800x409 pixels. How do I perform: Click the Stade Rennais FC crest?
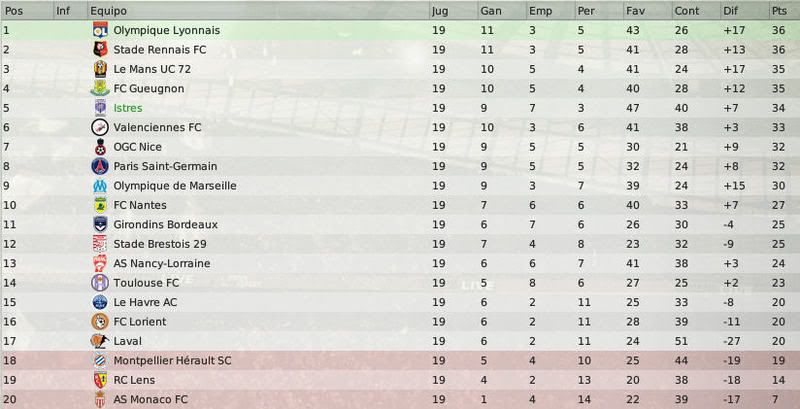point(100,49)
